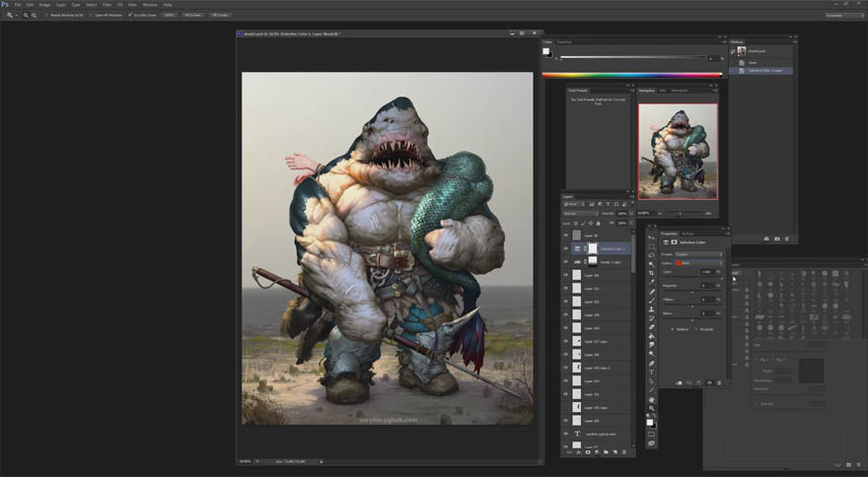This screenshot has width=868, height=477.
Task: Delete adjustment using Properties panel trash icon
Action: (719, 382)
